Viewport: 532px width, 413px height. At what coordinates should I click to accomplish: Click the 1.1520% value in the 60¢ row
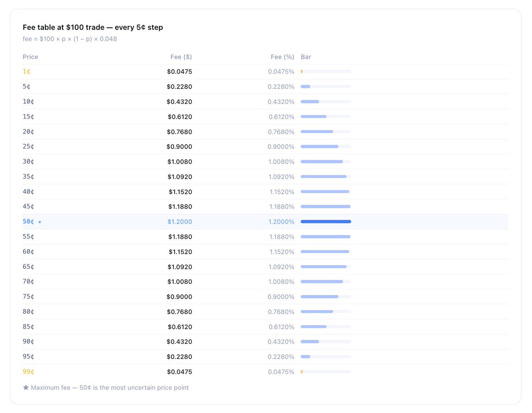coord(282,252)
